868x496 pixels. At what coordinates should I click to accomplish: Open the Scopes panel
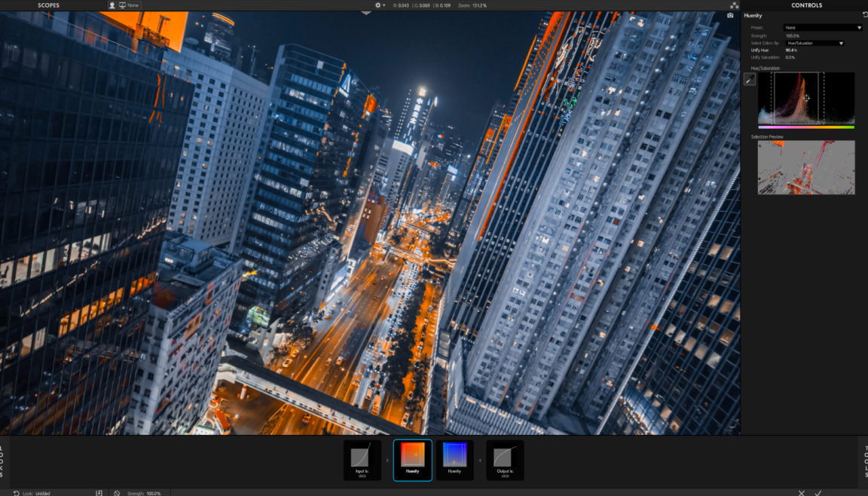[x=48, y=5]
